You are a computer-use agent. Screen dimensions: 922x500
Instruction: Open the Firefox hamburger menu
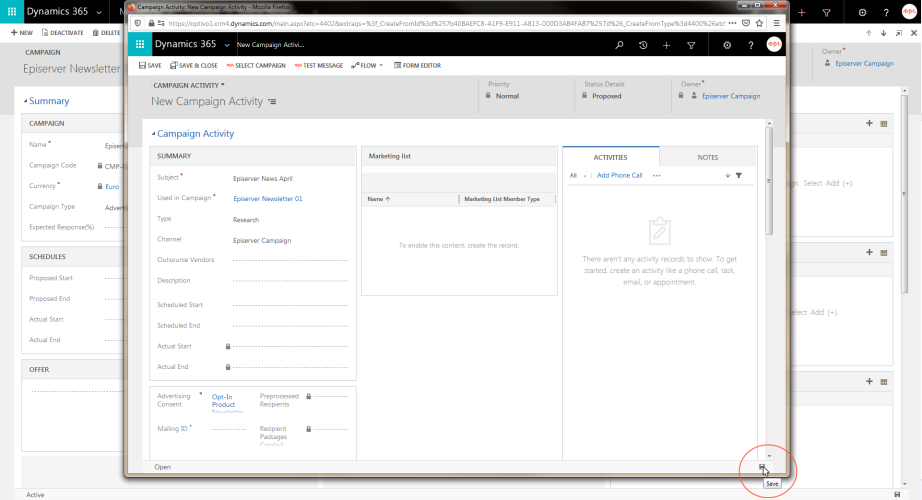(777, 24)
